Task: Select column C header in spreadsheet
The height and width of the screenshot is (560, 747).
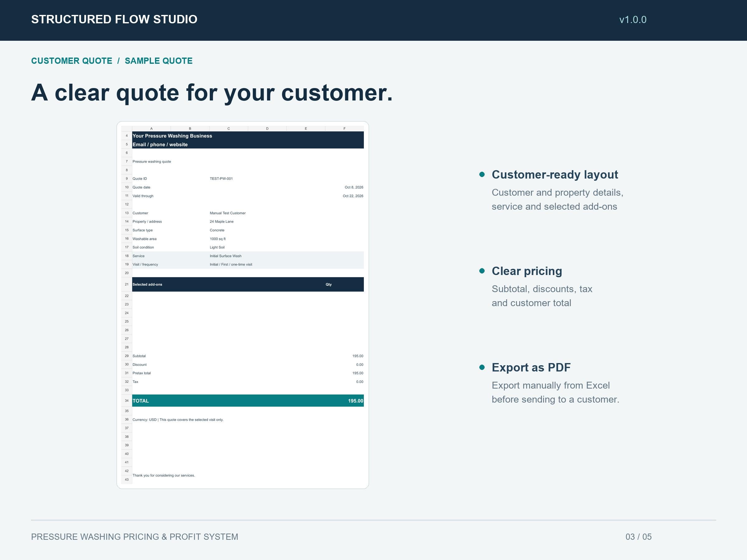Action: click(229, 128)
